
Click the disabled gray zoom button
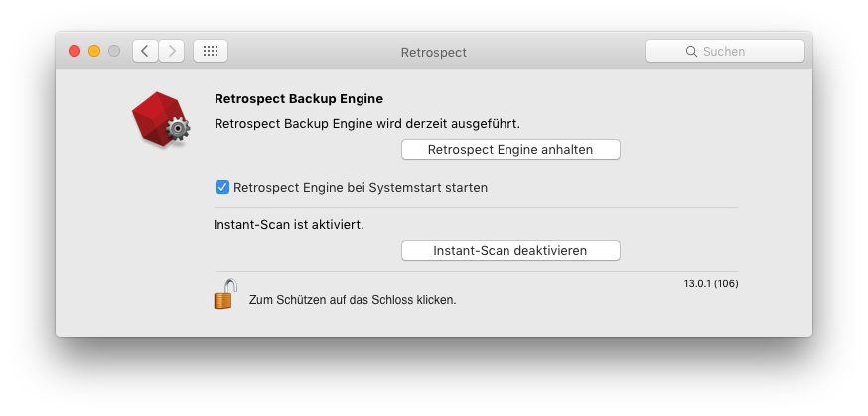pyautogui.click(x=114, y=51)
